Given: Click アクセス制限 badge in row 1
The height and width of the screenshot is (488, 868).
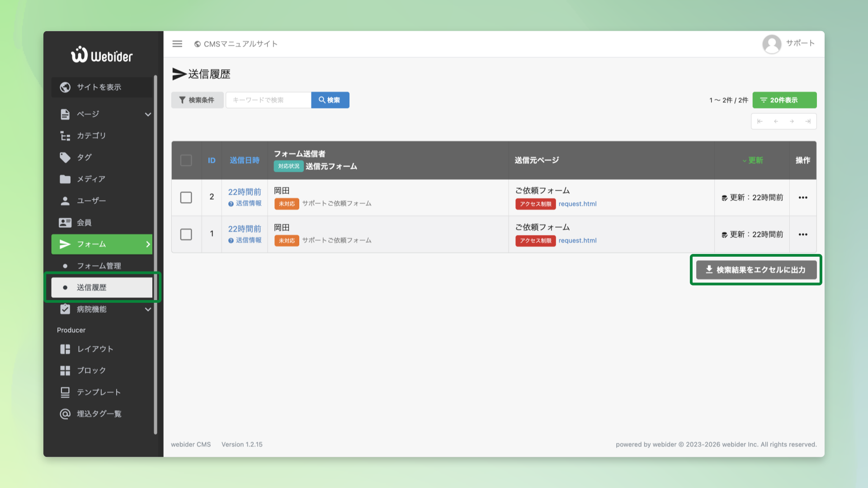Looking at the screenshot, I should 536,241.
